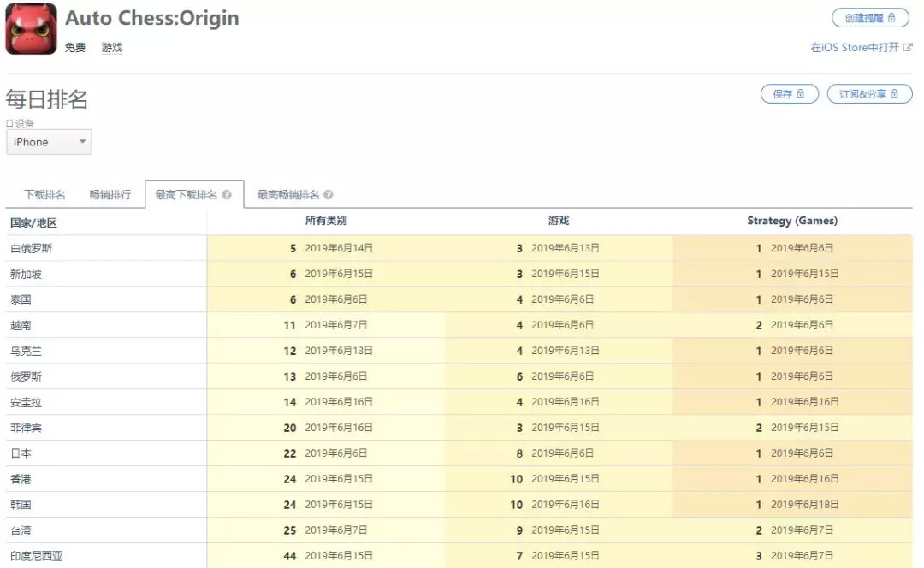Click the Strategy (Games) column header

[x=792, y=221]
